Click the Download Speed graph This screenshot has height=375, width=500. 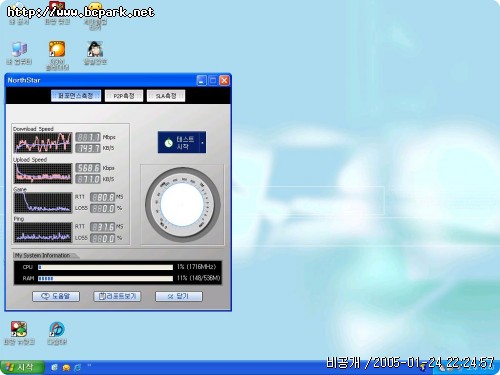(x=43, y=143)
